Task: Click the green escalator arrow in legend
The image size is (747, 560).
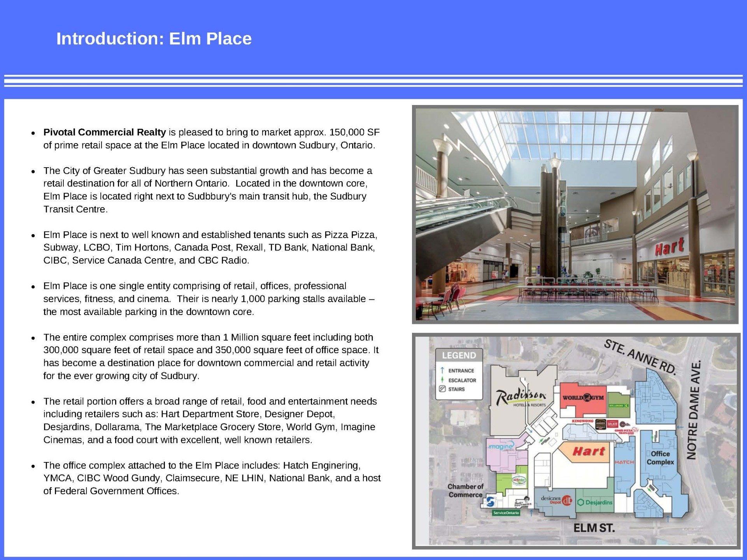Action: pyautogui.click(x=442, y=380)
